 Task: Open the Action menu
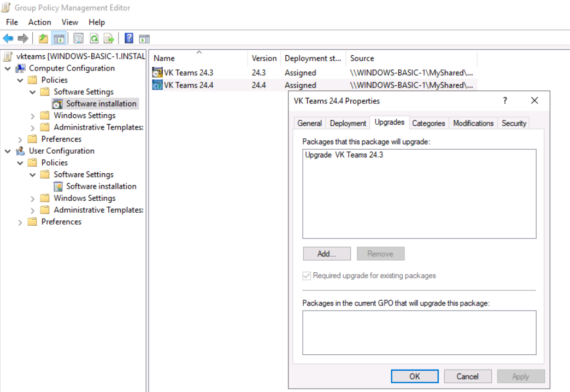tap(39, 22)
